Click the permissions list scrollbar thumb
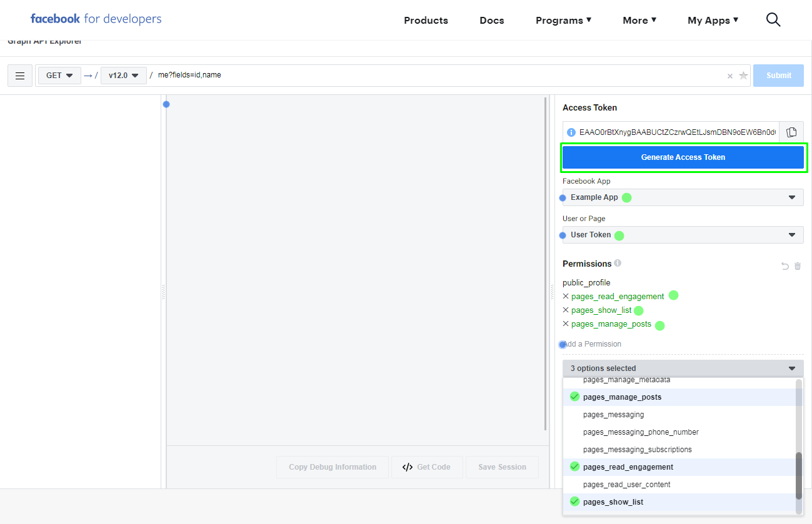812x524 pixels. [x=799, y=476]
